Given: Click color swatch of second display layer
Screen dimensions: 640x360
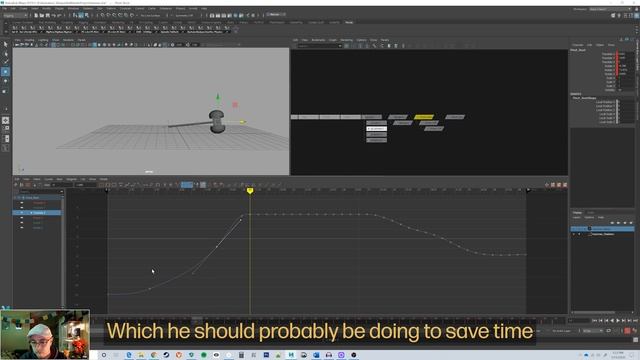Looking at the screenshot, I should pos(590,234).
